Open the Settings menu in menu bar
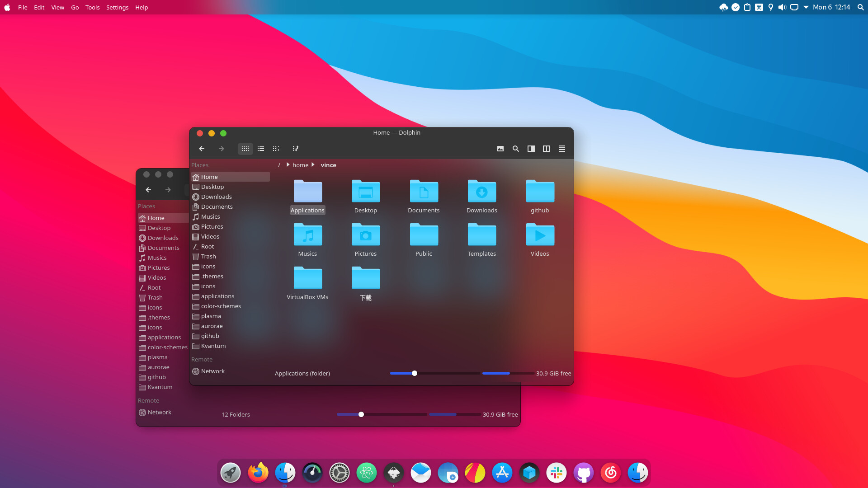868x488 pixels. 117,7
